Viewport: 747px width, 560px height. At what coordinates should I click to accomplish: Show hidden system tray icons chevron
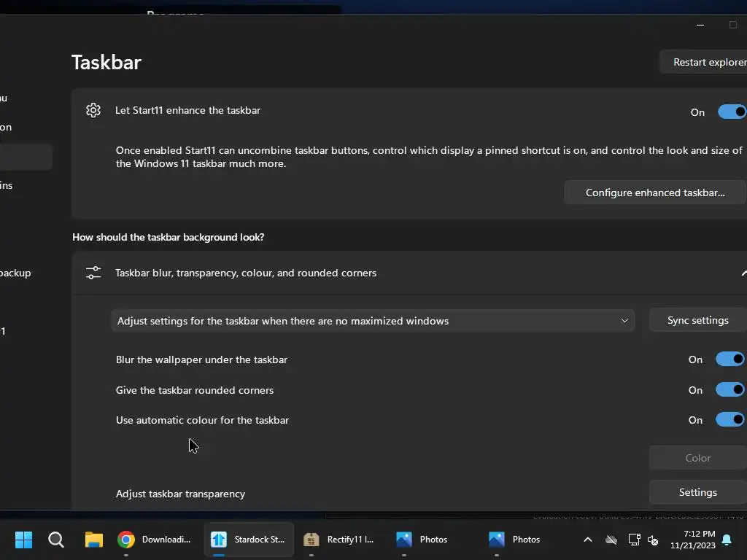point(588,540)
